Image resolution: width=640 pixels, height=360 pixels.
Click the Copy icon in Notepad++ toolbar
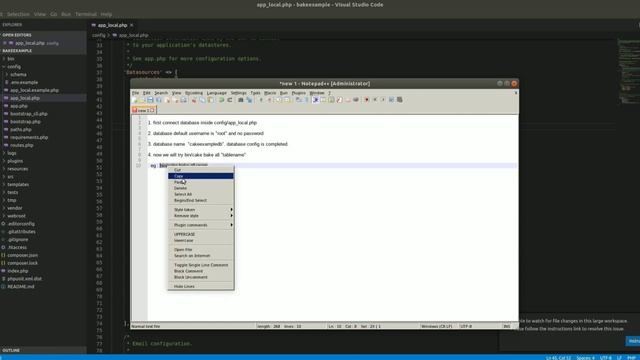[x=202, y=100]
